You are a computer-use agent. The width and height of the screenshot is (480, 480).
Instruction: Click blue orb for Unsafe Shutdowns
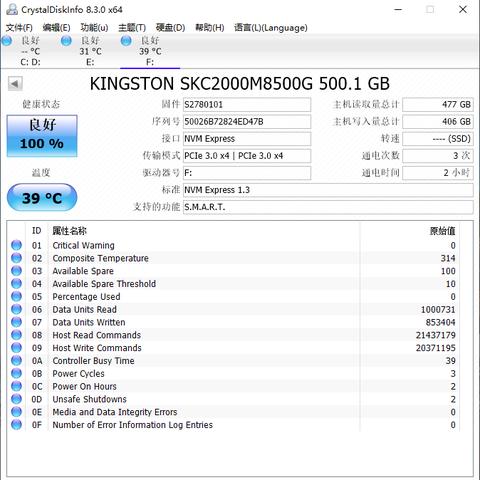(x=16, y=399)
